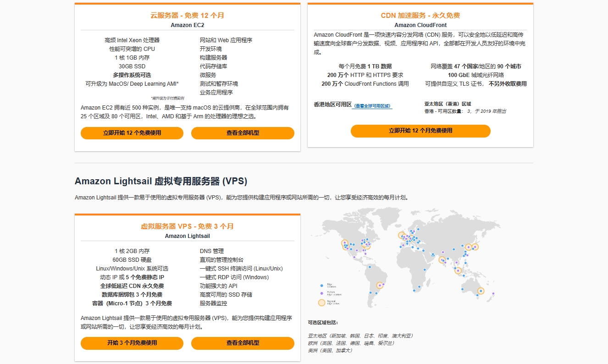Select the regional edge cache marker in India
Image resolution: width=608 pixels, height=364 pixels.
(x=442, y=260)
